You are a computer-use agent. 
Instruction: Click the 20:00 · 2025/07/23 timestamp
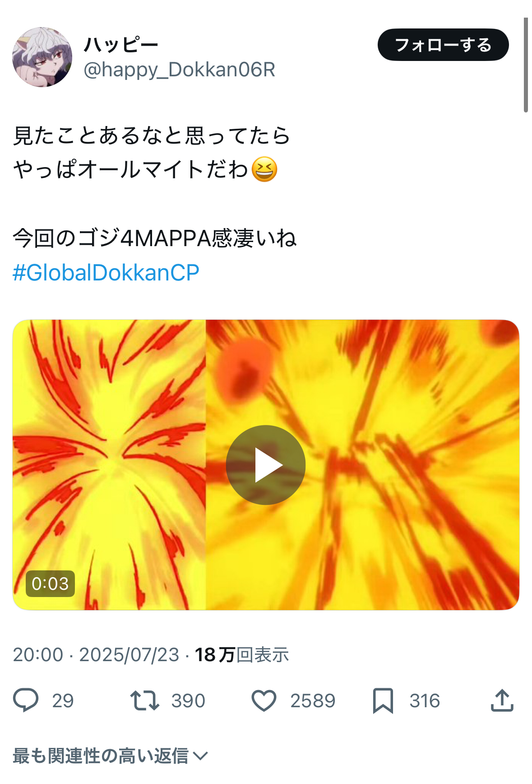tap(96, 655)
